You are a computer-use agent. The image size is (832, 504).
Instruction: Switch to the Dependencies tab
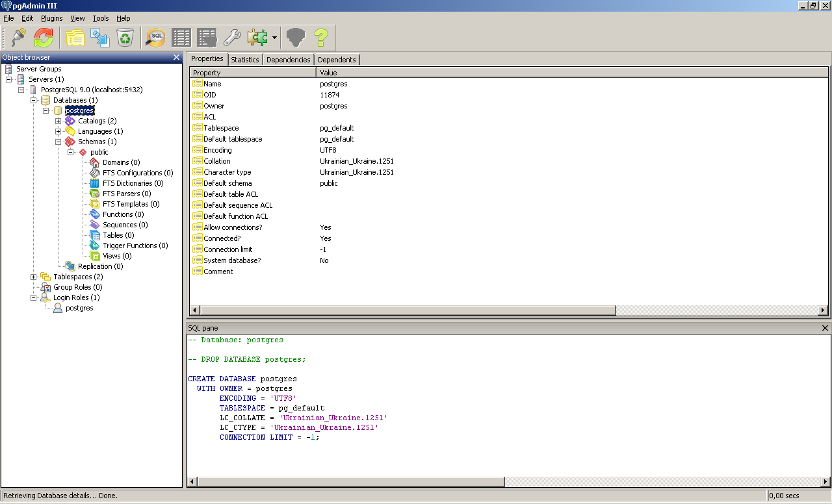tap(289, 60)
